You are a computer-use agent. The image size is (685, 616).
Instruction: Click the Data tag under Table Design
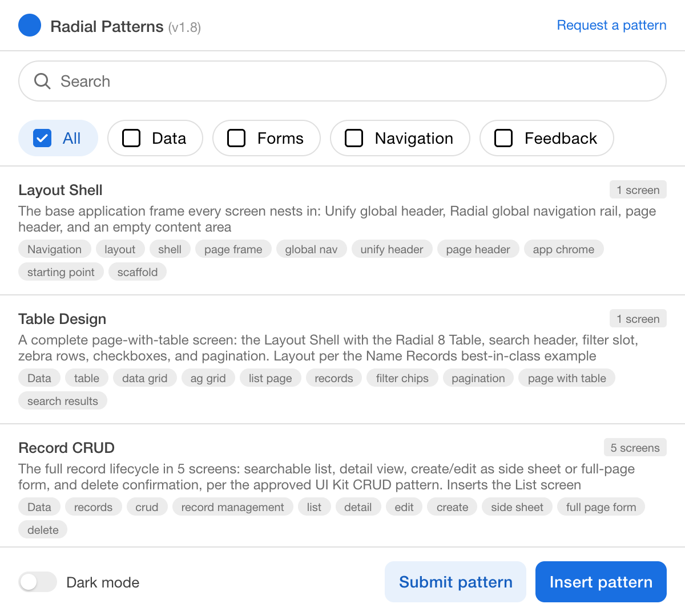tap(39, 378)
